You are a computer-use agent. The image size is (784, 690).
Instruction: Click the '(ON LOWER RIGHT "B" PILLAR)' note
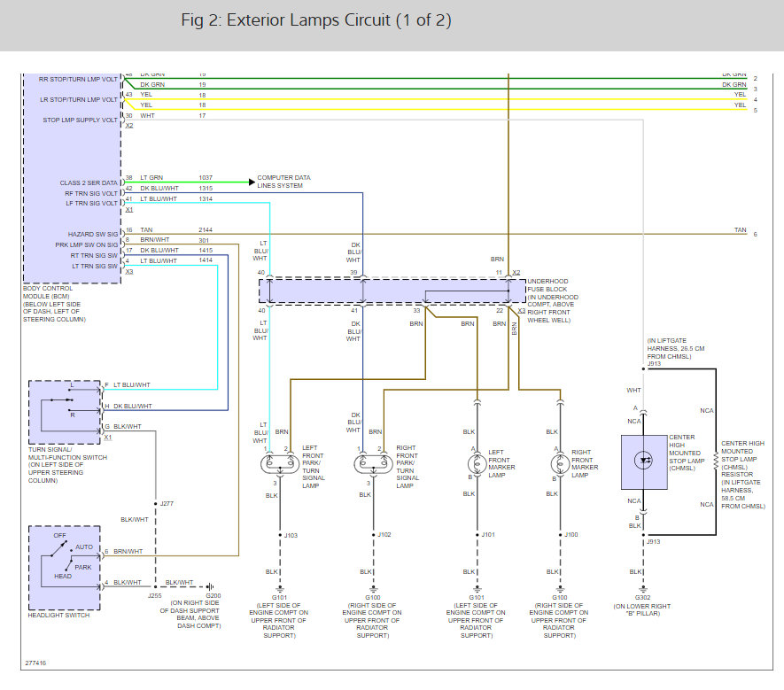tap(642, 609)
